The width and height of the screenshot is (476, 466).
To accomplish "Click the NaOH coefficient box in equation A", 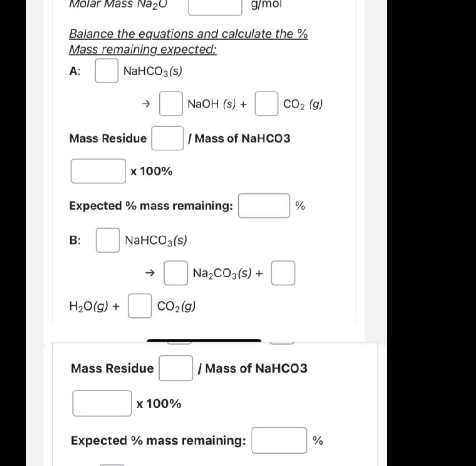I will point(170,104).
